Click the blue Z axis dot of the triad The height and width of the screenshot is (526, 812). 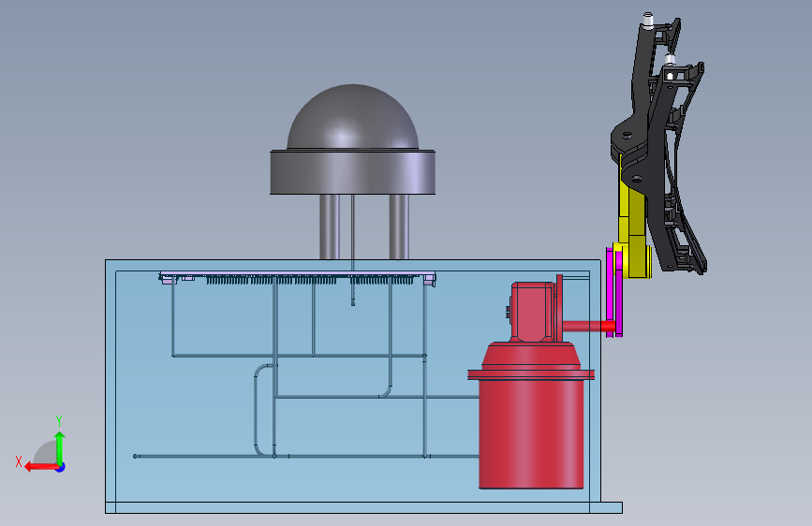(61, 467)
